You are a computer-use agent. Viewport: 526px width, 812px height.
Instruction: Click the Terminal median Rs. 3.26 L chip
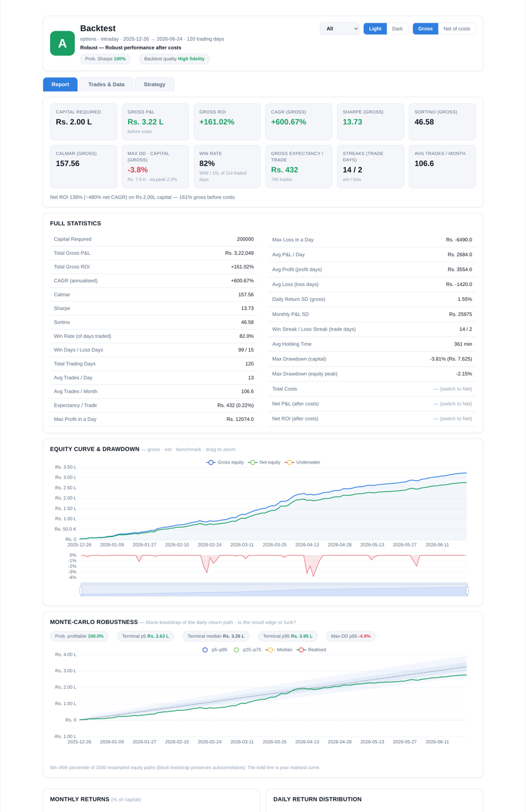(216, 636)
